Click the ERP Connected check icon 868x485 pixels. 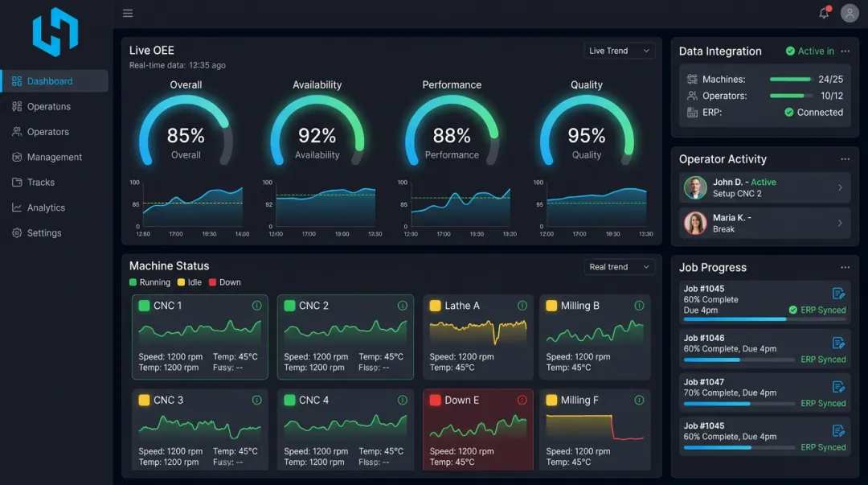(789, 112)
